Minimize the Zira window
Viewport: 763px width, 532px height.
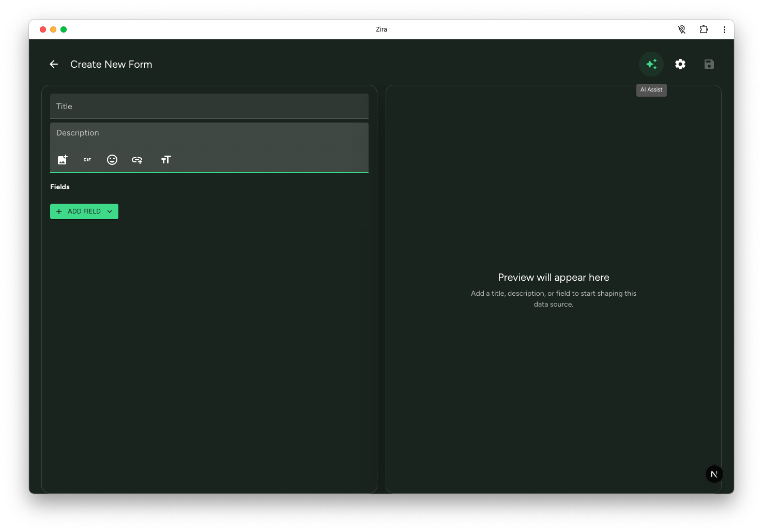click(x=53, y=29)
